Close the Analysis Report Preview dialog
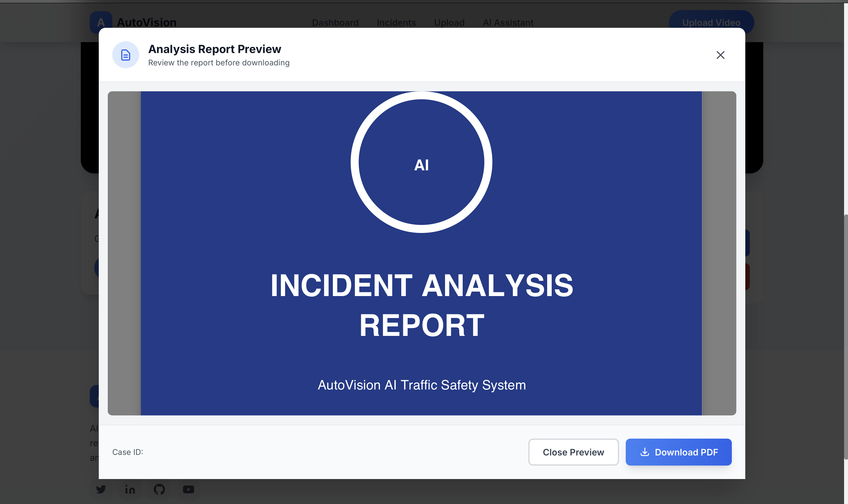The height and width of the screenshot is (504, 848). pyautogui.click(x=720, y=55)
